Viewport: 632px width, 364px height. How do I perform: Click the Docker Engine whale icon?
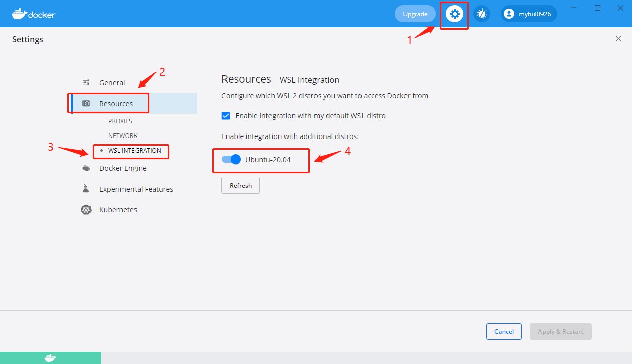click(x=86, y=168)
